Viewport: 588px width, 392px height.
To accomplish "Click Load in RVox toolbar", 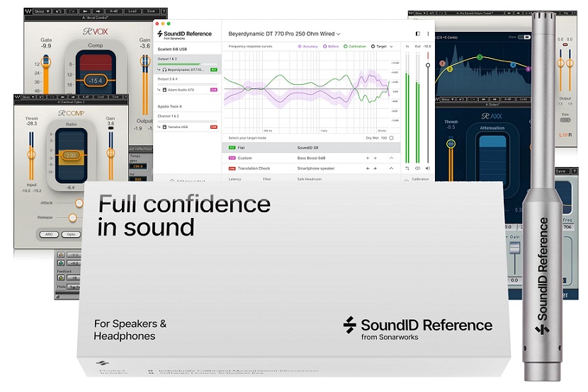I will pos(132,11).
